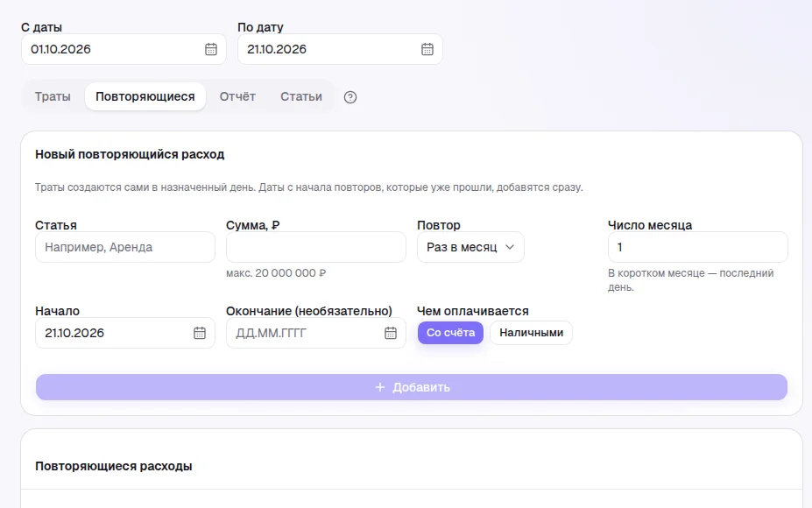This screenshot has width=812, height=508.
Task: Select Со счёта payment option
Action: [450, 333]
